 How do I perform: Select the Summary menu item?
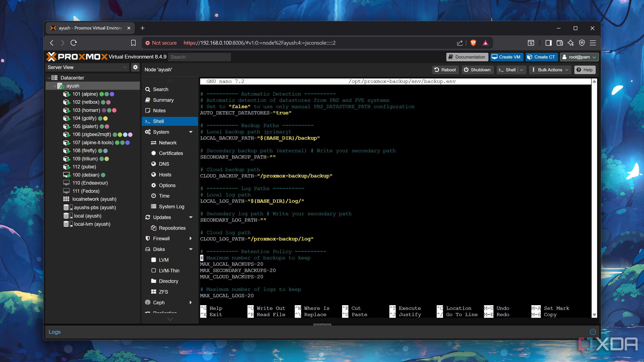point(170,100)
